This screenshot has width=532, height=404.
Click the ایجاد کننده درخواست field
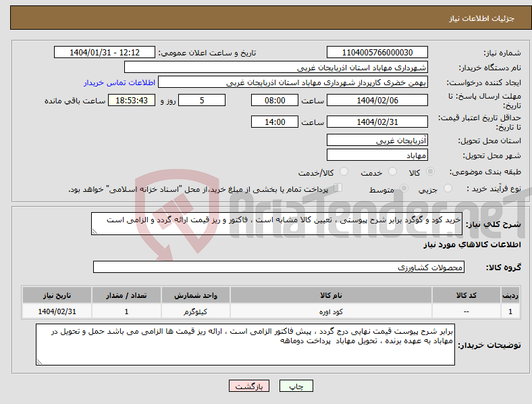coord(293,82)
